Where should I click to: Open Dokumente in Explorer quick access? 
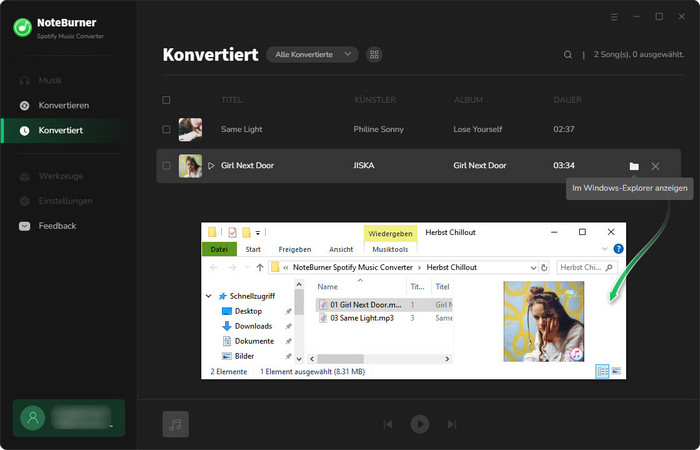click(254, 341)
